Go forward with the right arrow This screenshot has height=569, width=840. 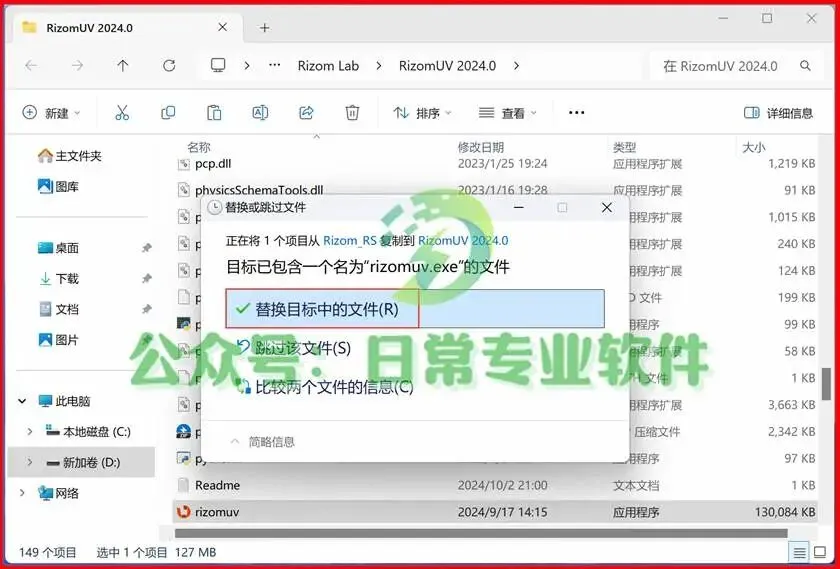(78, 65)
